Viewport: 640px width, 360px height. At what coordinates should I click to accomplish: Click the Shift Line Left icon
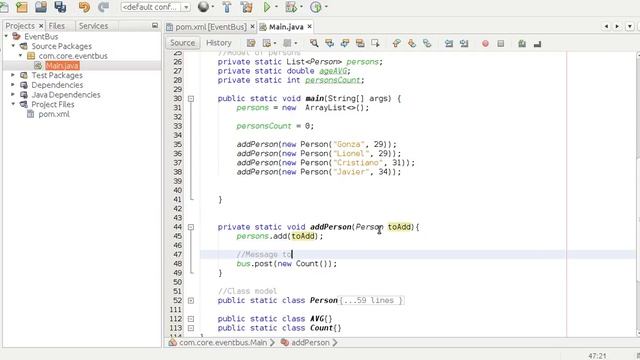tap(449, 43)
